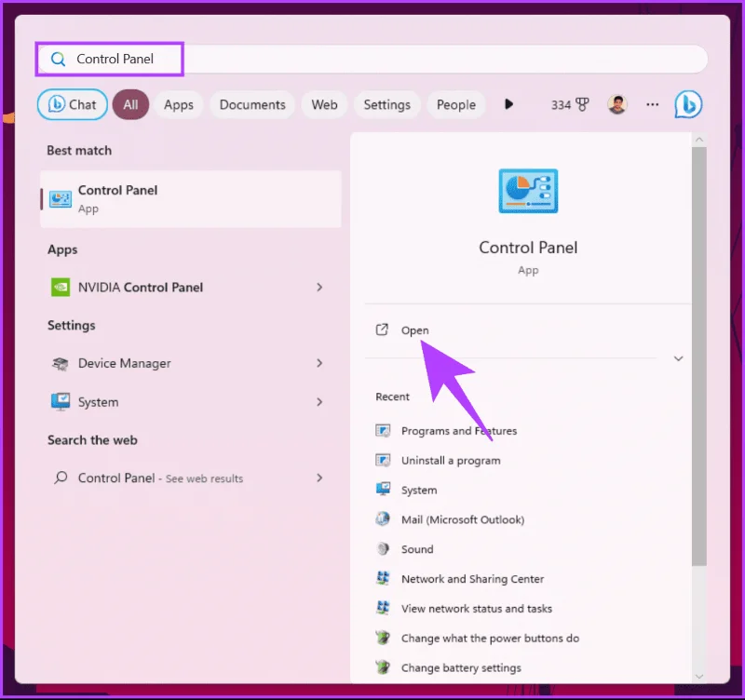
Task: Click the Change battery settings icon
Action: (x=383, y=667)
